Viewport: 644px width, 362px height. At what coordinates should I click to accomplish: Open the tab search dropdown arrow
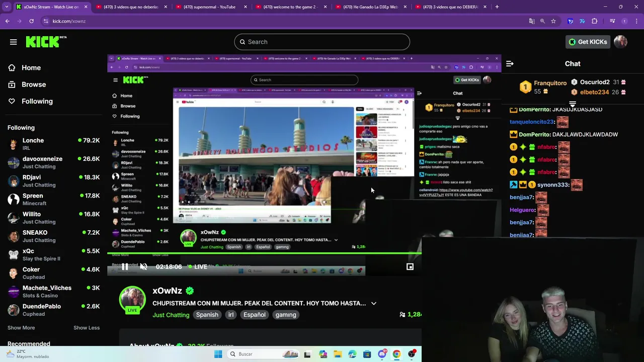[7, 7]
